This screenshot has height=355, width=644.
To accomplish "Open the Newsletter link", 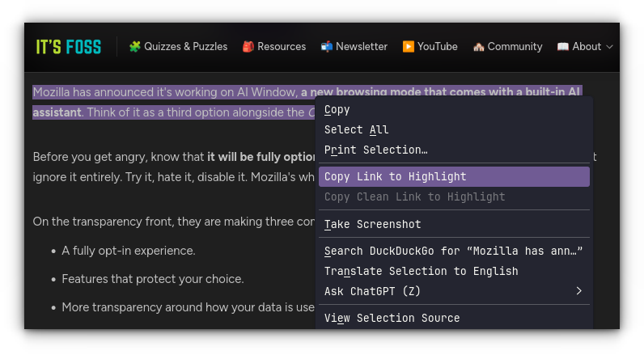I will 362,47.
